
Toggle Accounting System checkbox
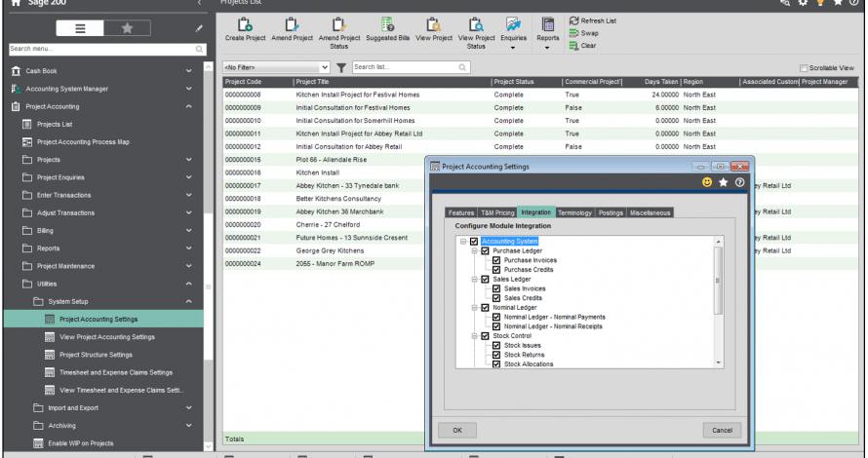474,241
